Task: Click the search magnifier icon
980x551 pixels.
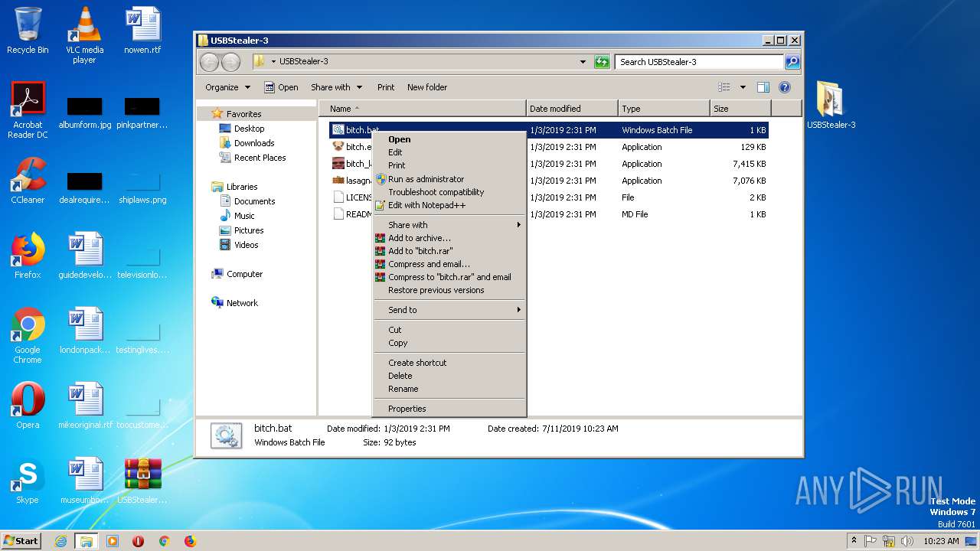Action: (x=792, y=62)
